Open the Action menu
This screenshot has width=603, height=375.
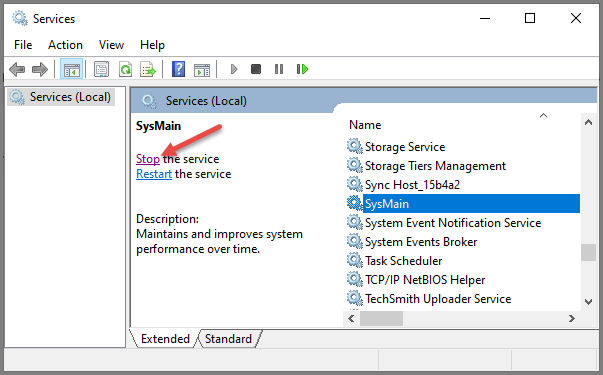click(65, 45)
